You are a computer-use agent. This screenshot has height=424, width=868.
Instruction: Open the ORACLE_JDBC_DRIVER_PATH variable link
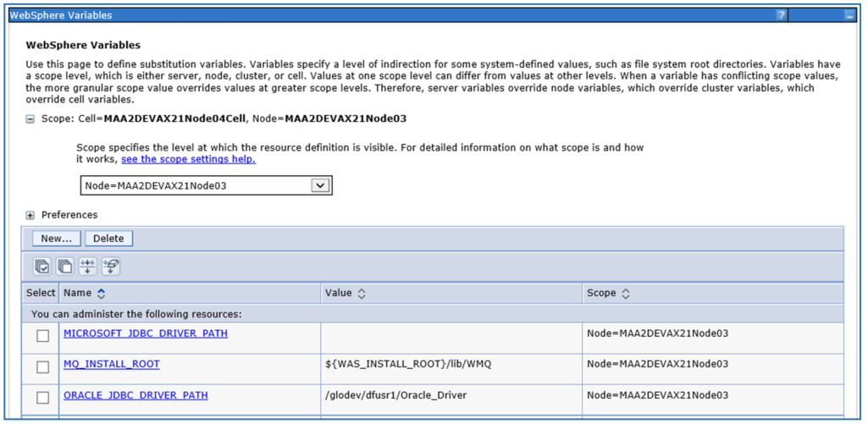(x=135, y=395)
